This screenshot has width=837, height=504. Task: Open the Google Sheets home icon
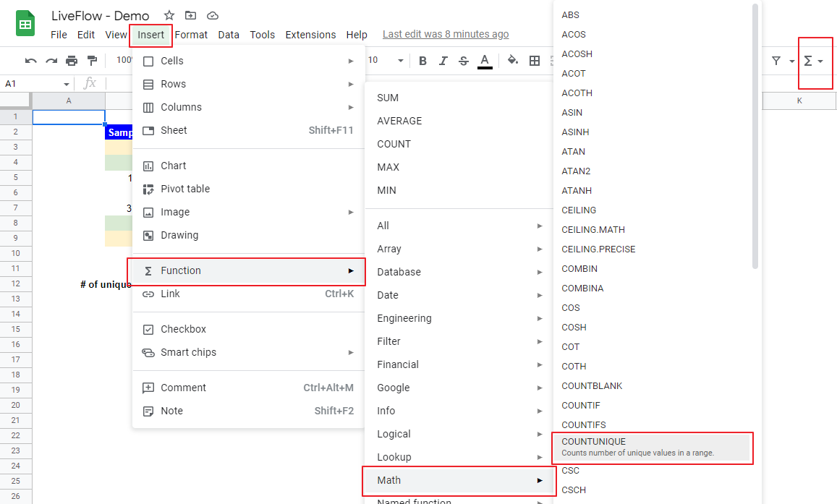[x=25, y=24]
